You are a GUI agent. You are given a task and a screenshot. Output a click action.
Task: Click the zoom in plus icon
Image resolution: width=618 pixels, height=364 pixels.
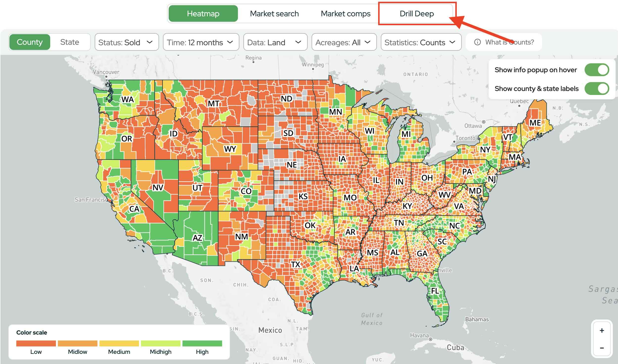point(602,331)
